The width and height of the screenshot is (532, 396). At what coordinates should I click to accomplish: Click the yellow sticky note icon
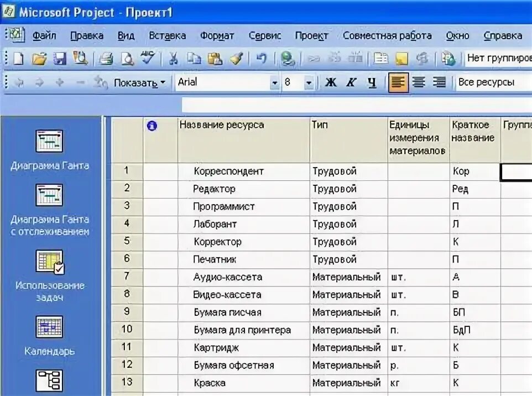tap(401, 59)
